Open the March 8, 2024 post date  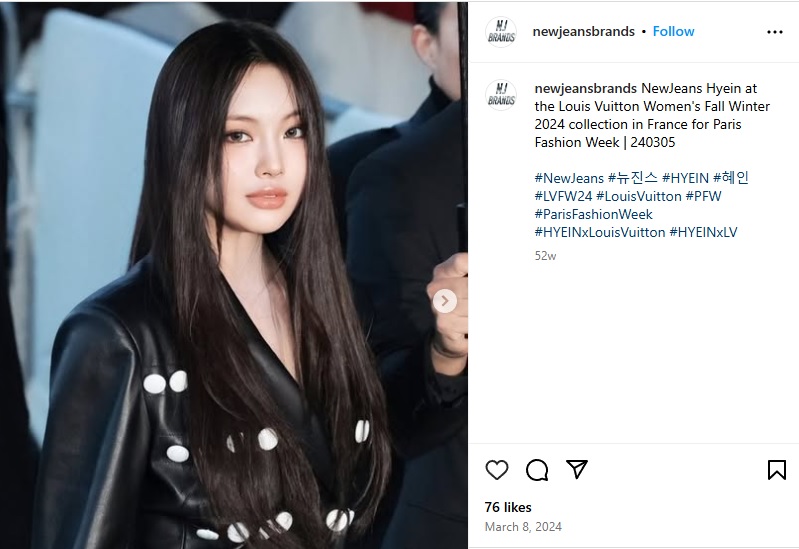click(x=523, y=527)
